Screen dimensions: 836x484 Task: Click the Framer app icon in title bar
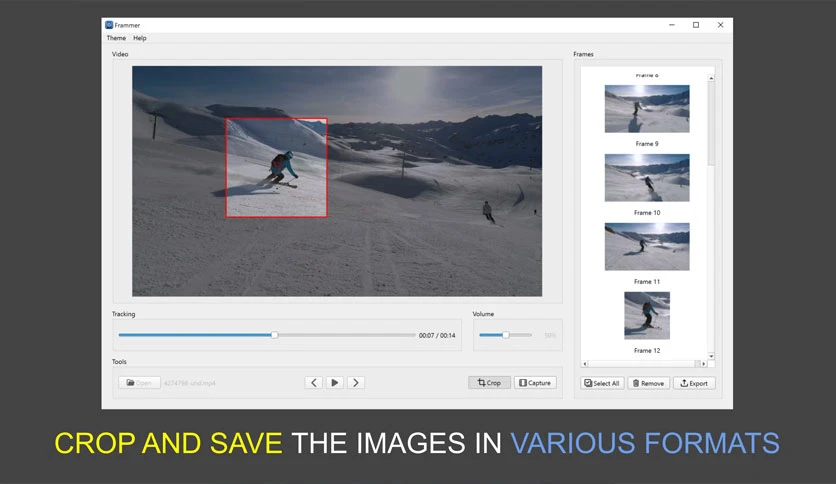pyautogui.click(x=109, y=25)
